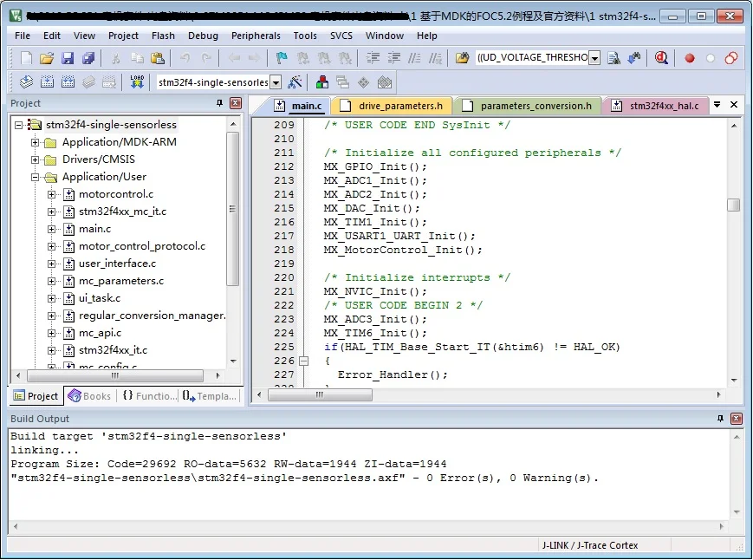Switch to the parameters_conversion.h editor tab
This screenshot has width=753, height=560.
(x=528, y=106)
